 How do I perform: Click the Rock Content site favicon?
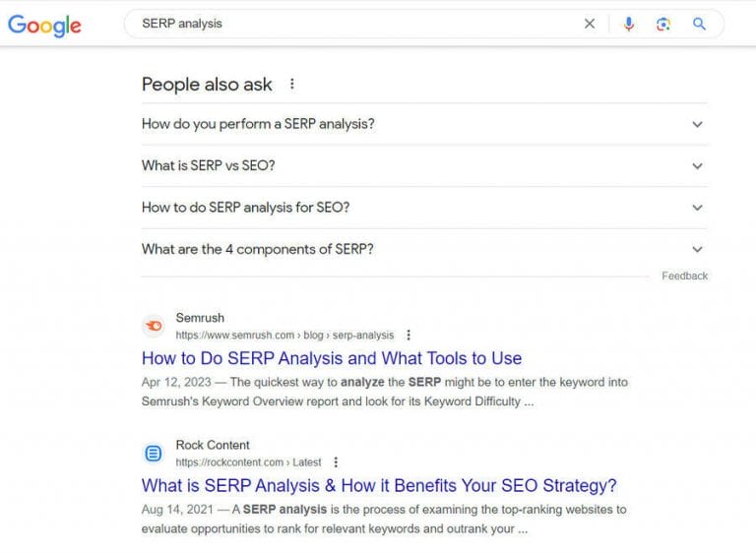click(154, 453)
